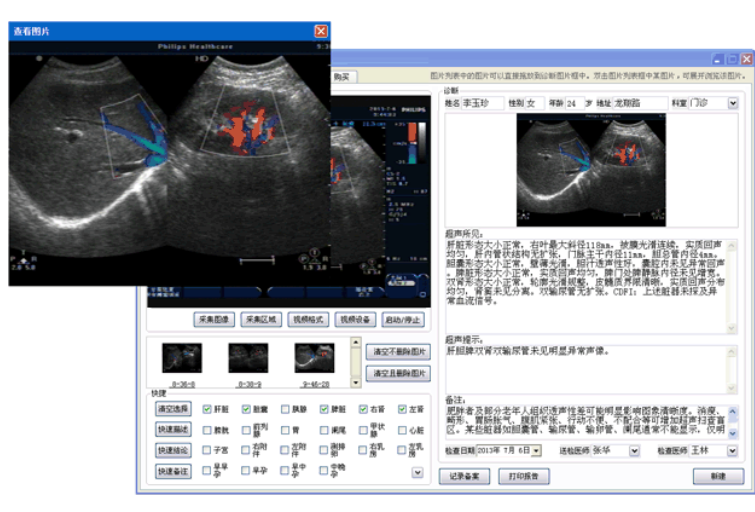Check the 前列腺 checkbox
Screen dimensions: 755x512
(246, 430)
